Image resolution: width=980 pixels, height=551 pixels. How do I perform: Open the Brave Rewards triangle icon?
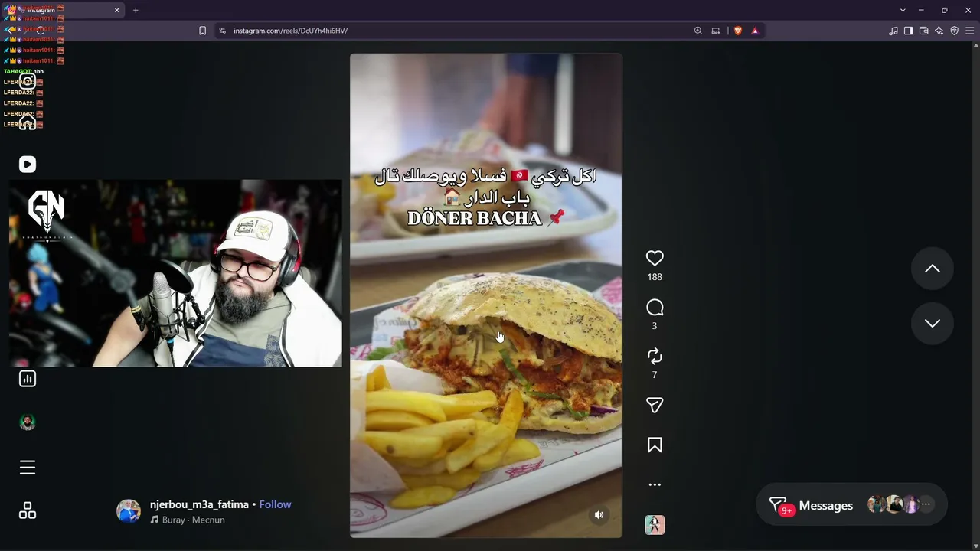[x=755, y=31]
